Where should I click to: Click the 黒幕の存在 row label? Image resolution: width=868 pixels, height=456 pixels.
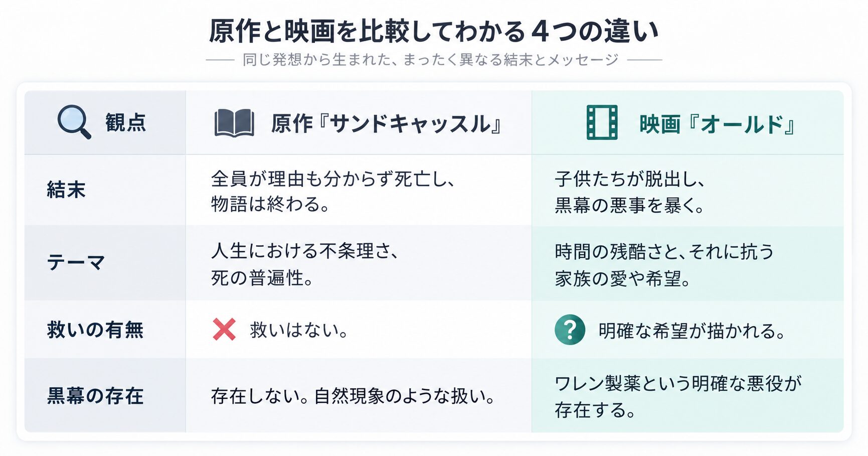[95, 396]
